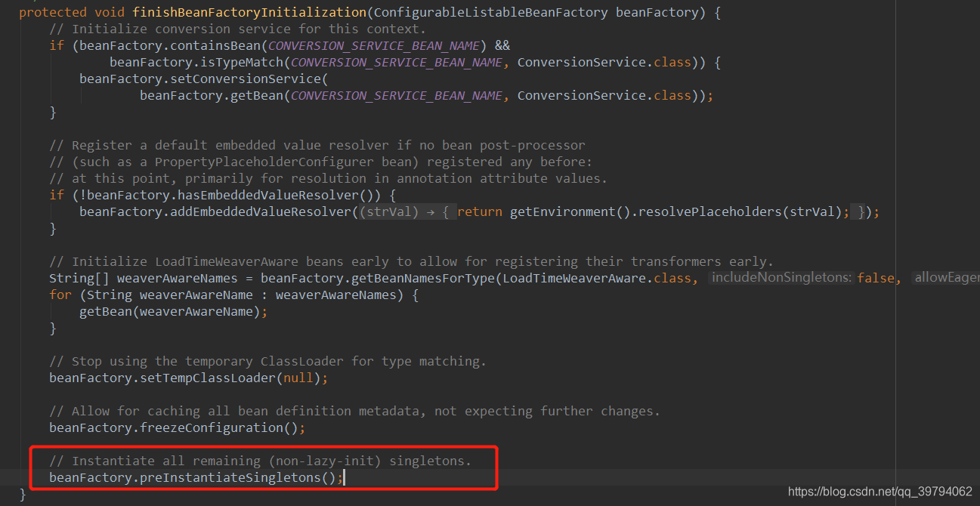Click the comment about LoadTimeWeaverAware beans
Image resolution: width=980 pixels, height=506 pixels.
pyautogui.click(x=412, y=261)
